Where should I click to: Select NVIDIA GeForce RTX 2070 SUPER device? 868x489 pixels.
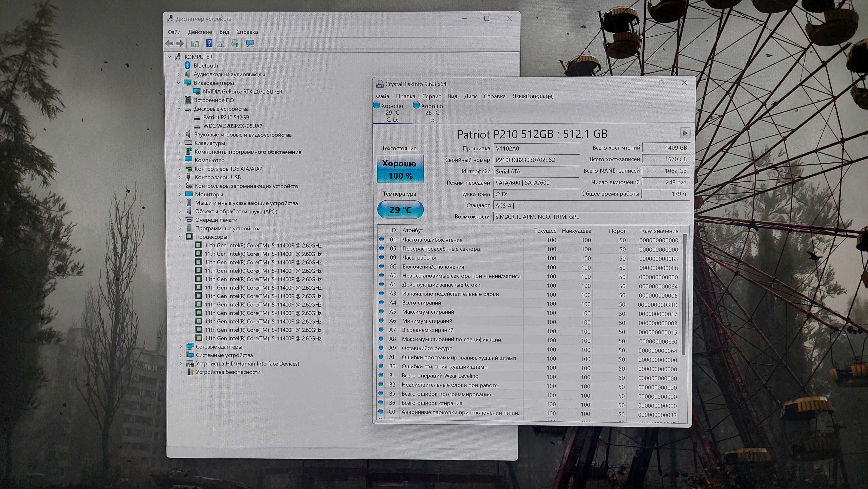coord(242,91)
